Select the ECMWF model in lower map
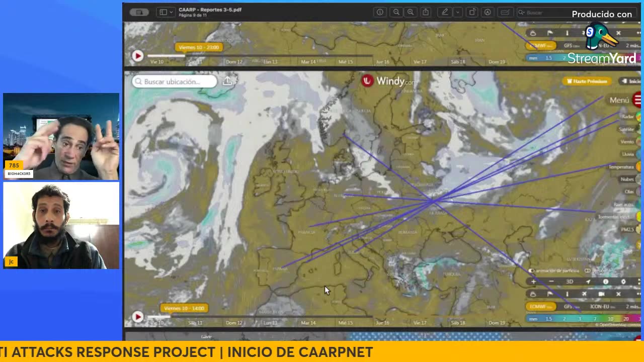The height and width of the screenshot is (362, 644). pos(541,306)
